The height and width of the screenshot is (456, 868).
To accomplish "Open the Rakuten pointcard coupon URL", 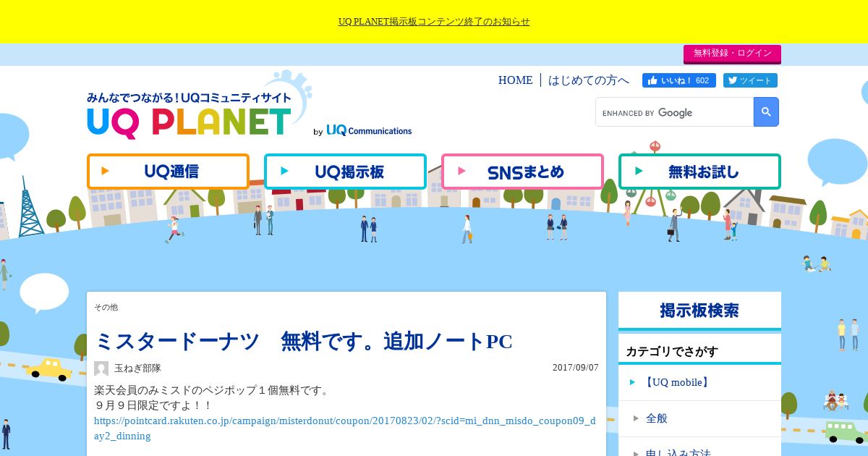I will [345, 428].
